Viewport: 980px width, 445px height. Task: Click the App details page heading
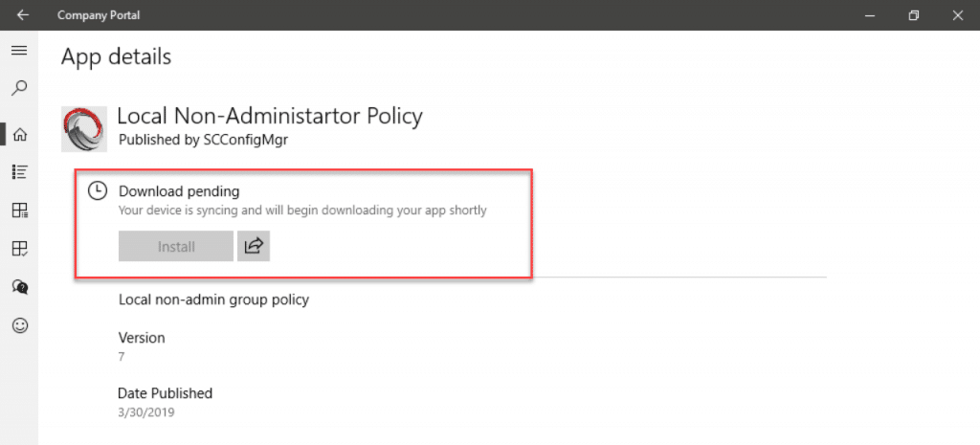click(116, 56)
